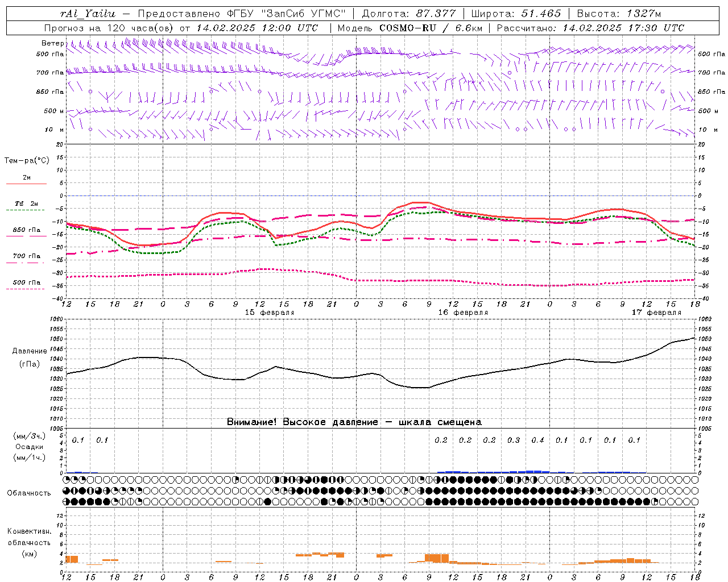Screen dimensions: 728x582
Task: Click the 'Высота: 1327м' header field
Action: (619, 14)
